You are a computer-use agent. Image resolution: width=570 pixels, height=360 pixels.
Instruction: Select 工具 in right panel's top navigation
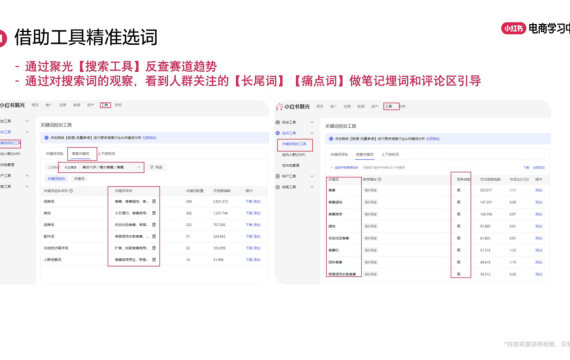(389, 106)
